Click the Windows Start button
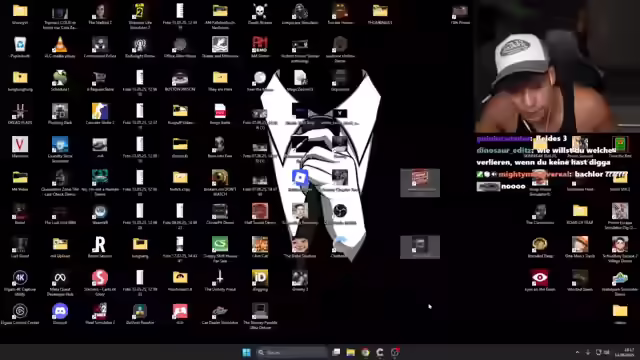Screen dimensions: 640x360 click(x=247, y=352)
